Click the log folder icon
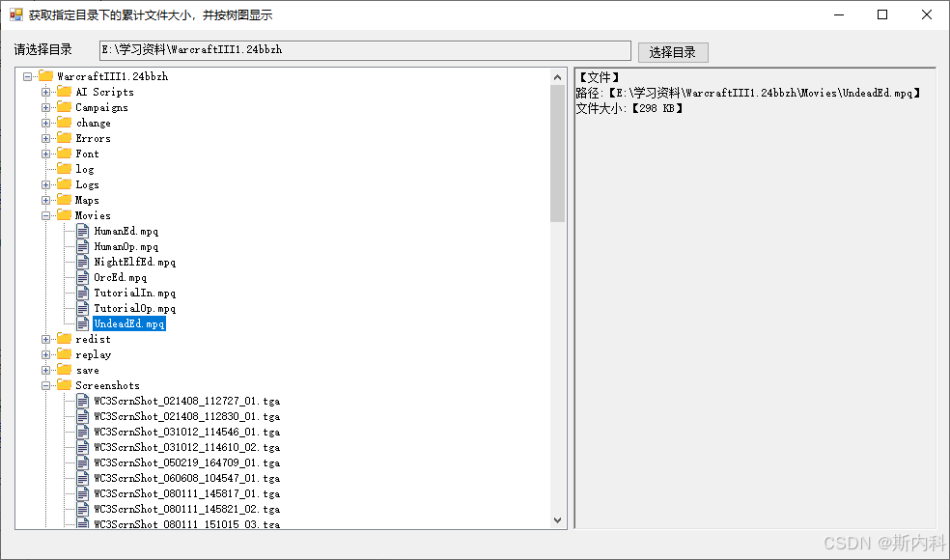Viewport: 950px width, 560px height. coord(65,169)
